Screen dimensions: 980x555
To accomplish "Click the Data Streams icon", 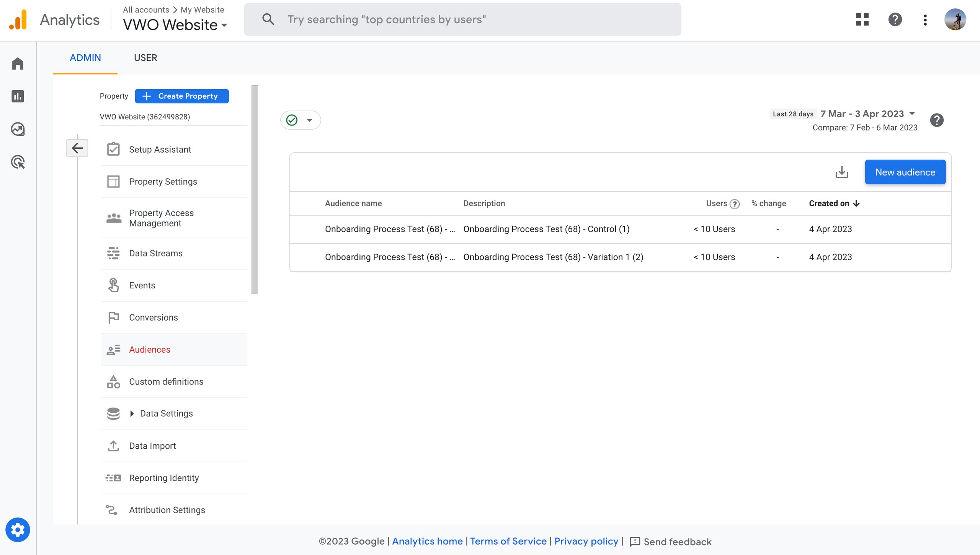I will 113,253.
